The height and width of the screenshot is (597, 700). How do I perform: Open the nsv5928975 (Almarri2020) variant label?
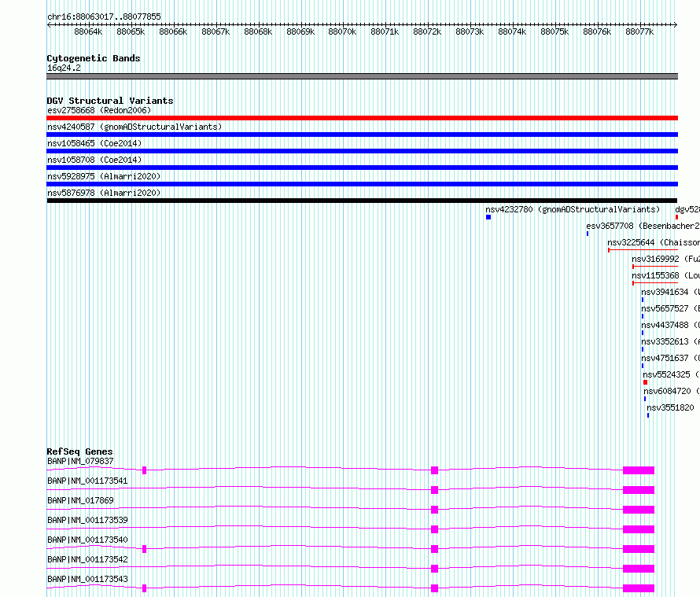pos(104,176)
